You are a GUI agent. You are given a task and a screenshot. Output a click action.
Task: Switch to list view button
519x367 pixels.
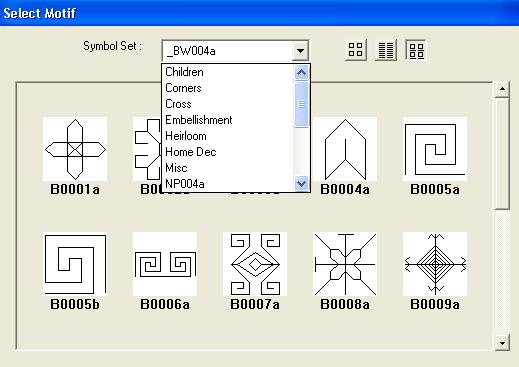[386, 50]
